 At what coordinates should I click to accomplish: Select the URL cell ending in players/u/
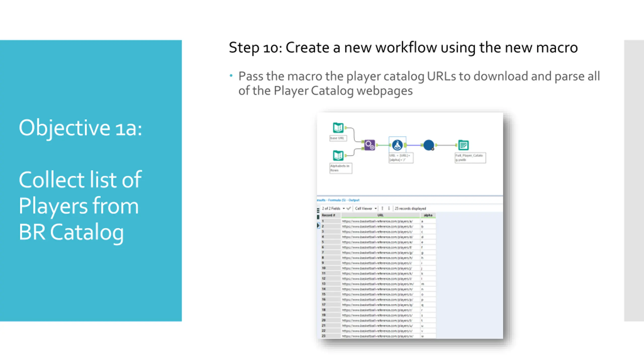[380, 326]
